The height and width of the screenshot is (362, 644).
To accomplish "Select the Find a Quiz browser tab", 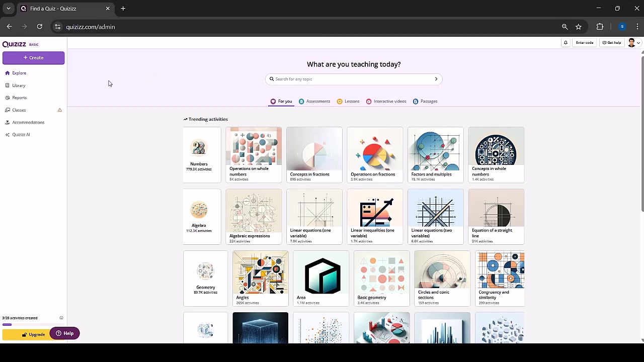I will (65, 9).
